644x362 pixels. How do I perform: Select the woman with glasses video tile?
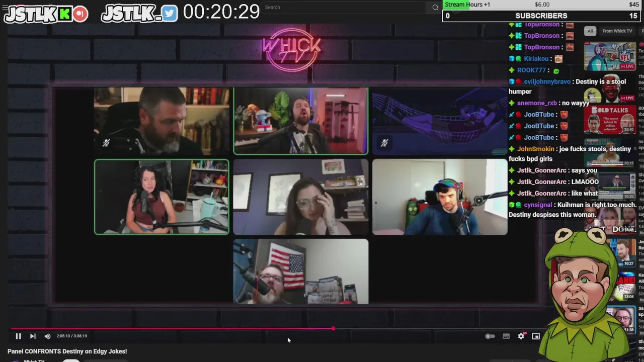(x=301, y=197)
